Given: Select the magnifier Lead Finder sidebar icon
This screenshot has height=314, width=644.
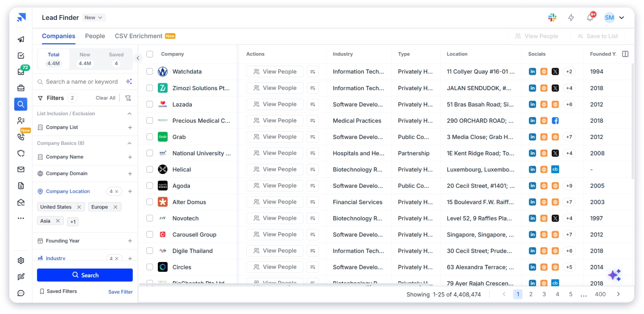Looking at the screenshot, I should (x=21, y=104).
